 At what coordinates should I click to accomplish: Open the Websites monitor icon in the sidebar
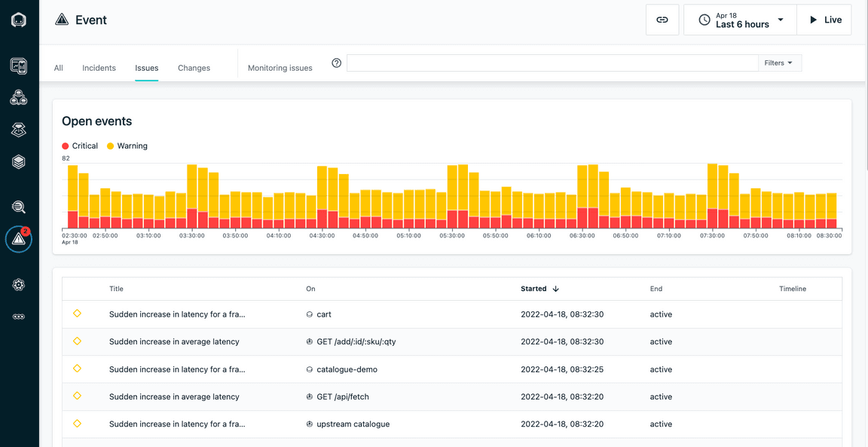[19, 66]
